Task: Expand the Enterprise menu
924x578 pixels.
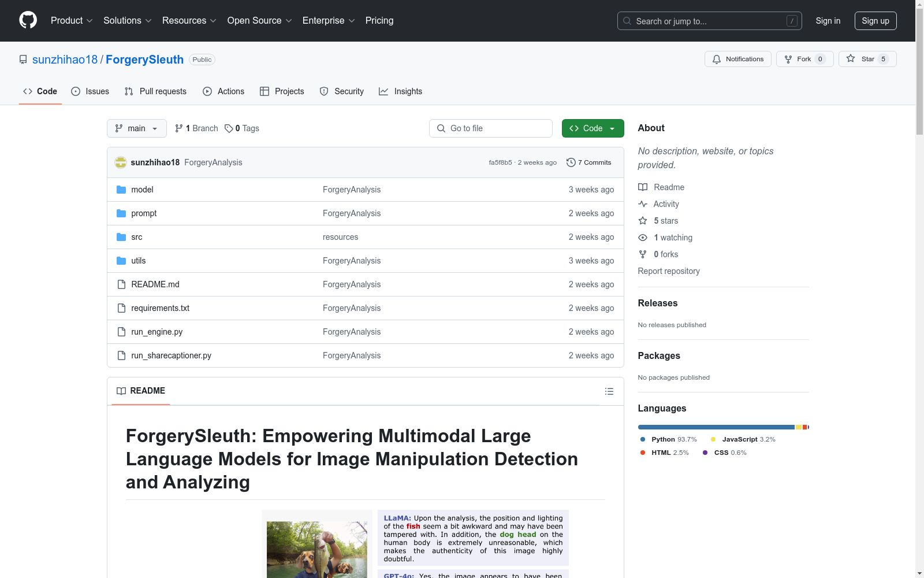Action: coord(329,21)
